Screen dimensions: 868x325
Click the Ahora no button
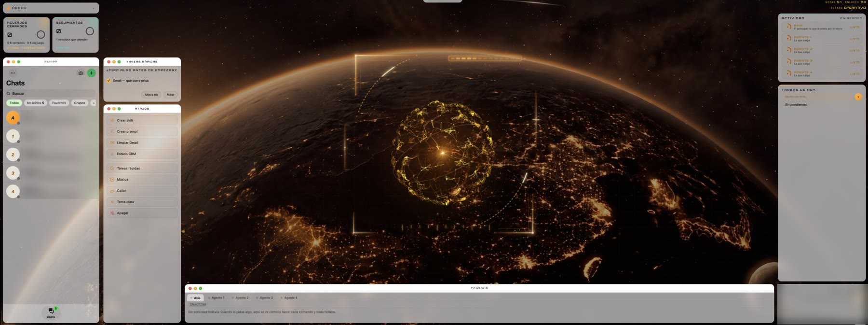[151, 95]
